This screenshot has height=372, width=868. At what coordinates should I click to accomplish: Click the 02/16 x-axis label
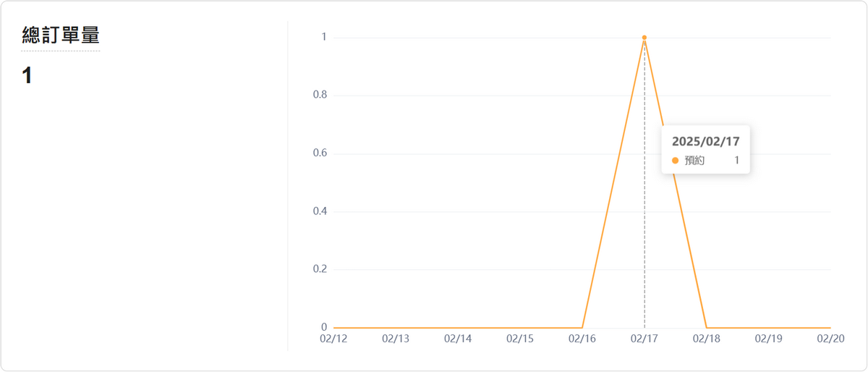[x=582, y=338]
